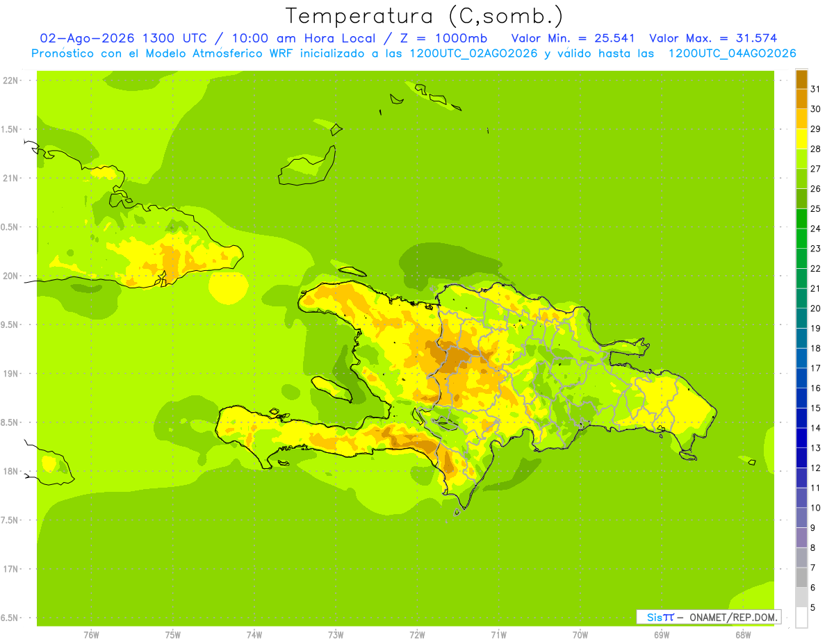Click the '21N' latitude axis label

[10, 178]
